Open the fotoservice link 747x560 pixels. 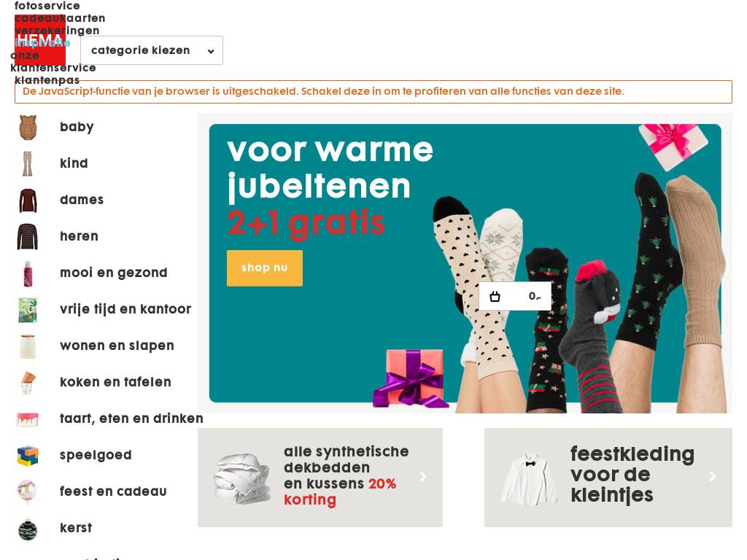[x=47, y=6]
